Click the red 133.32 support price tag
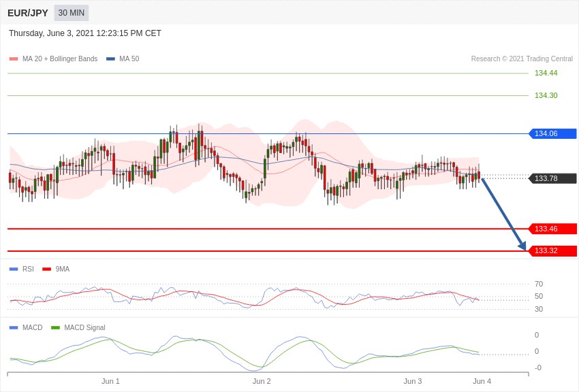The width and height of the screenshot is (579, 392). click(x=553, y=250)
